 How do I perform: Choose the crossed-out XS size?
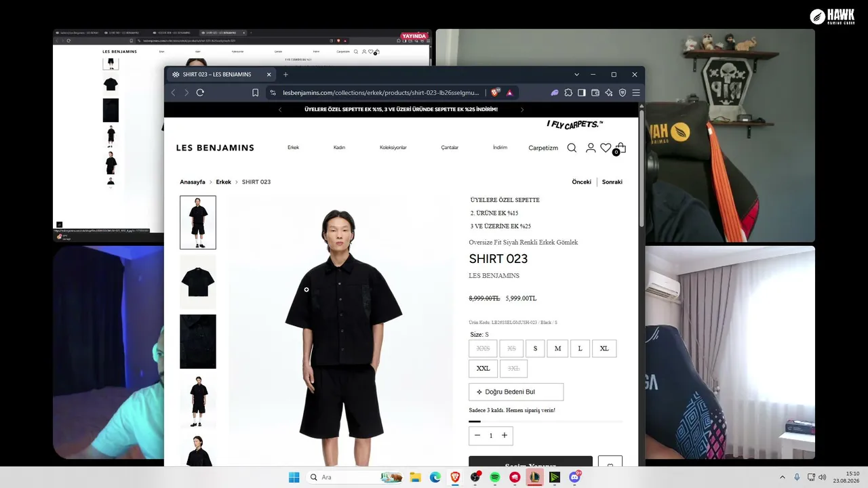pos(511,348)
